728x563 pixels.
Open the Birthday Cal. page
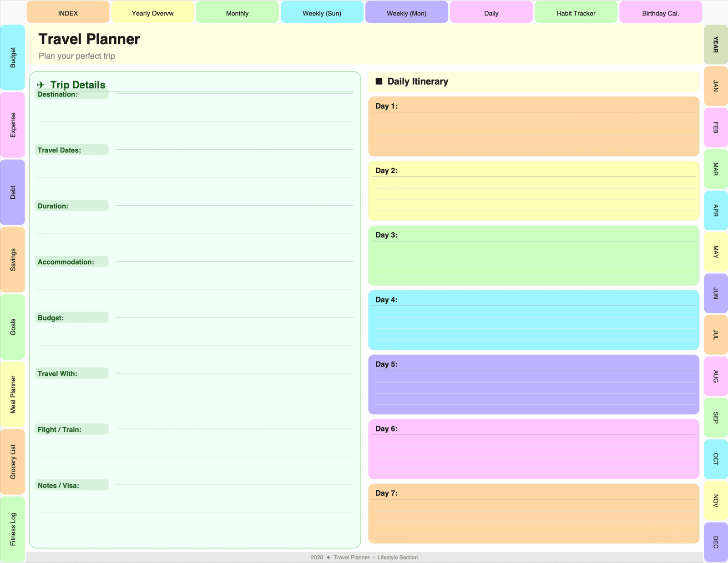coord(660,12)
